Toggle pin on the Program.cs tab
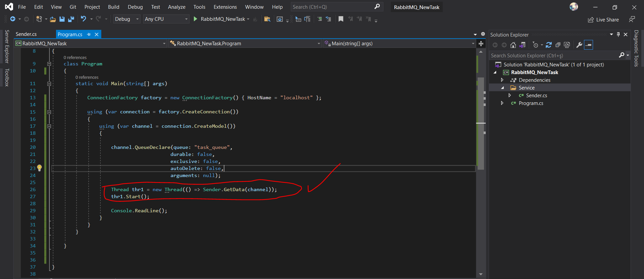Image resolution: width=644 pixels, height=279 pixels. [89, 35]
